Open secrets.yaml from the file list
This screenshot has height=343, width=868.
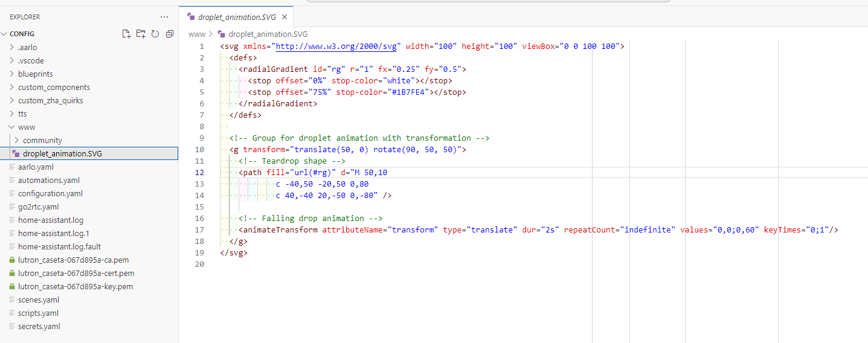tap(39, 327)
